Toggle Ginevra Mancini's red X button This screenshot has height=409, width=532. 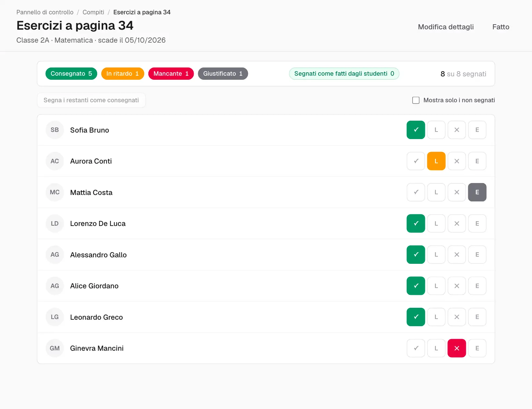tap(457, 348)
